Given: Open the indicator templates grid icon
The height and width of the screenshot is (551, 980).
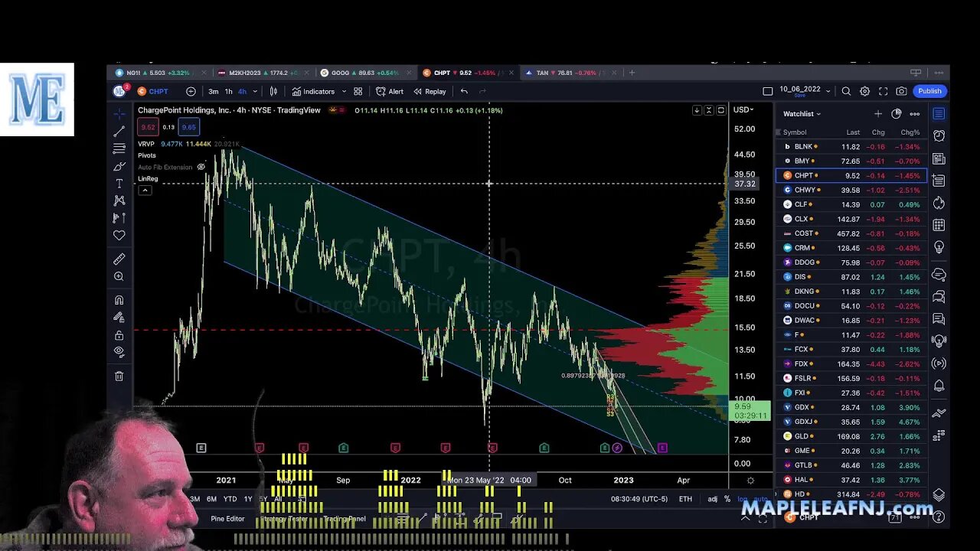Looking at the screenshot, I should point(358,91).
